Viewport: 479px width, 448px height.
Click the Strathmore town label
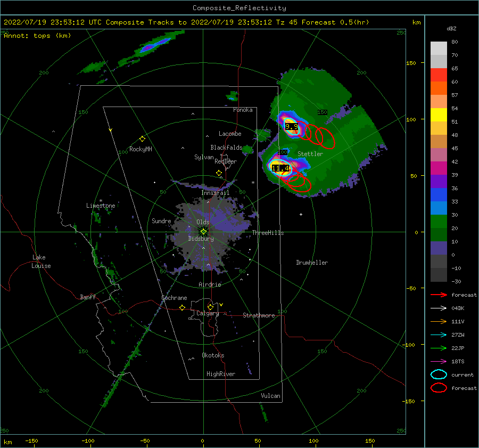259,315
